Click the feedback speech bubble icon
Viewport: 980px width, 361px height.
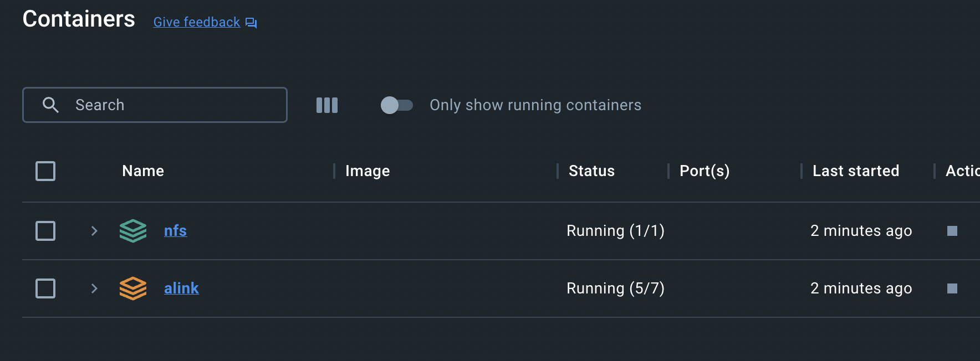tap(251, 23)
